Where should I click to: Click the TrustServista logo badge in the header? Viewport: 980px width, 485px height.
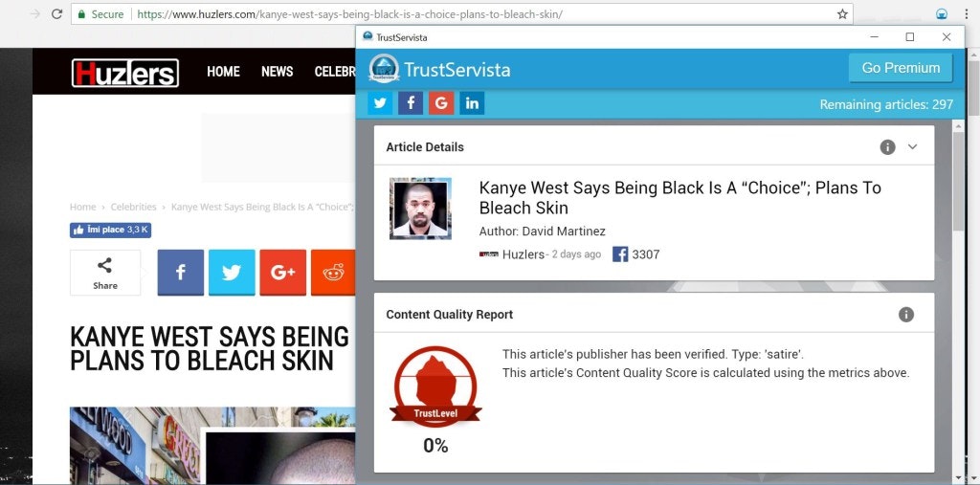point(383,69)
